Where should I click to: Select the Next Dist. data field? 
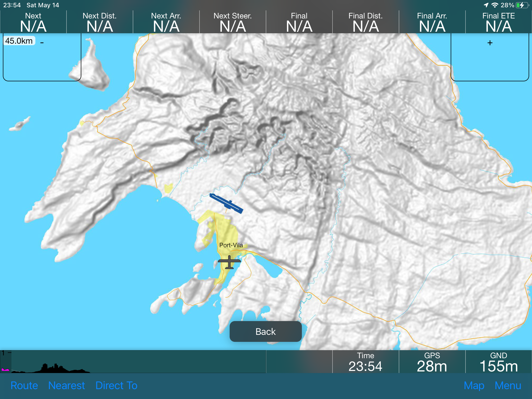(x=100, y=22)
